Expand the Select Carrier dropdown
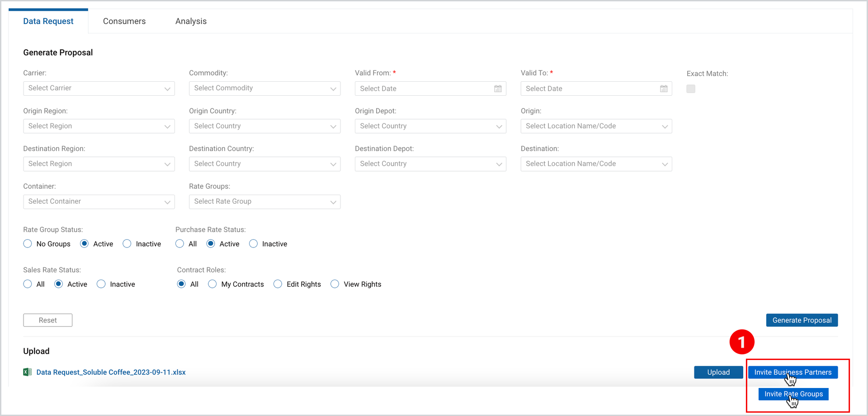The height and width of the screenshot is (416, 868). pyautogui.click(x=99, y=89)
